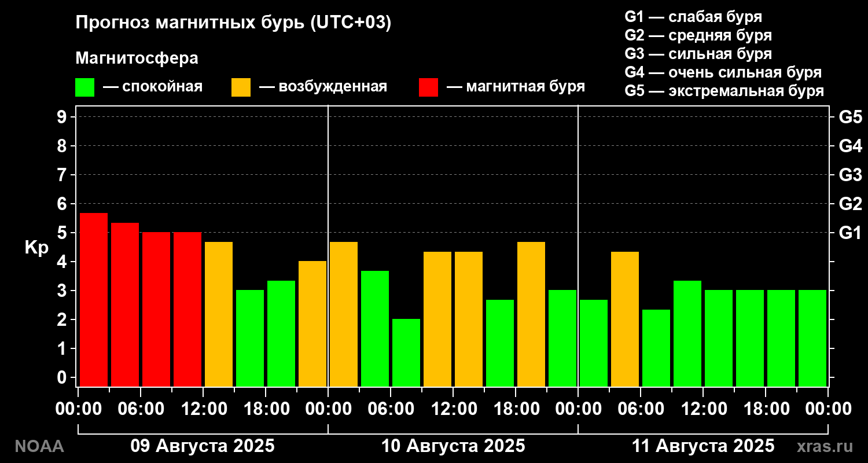Screen dimensions: 868x463
Task: Click the 'G2' tick label on the right axis
Action: tap(851, 204)
